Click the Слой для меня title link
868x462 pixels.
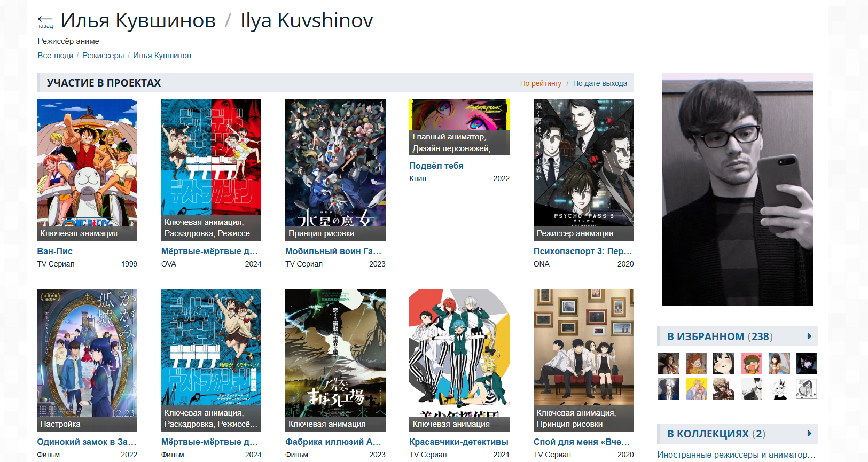point(582,442)
